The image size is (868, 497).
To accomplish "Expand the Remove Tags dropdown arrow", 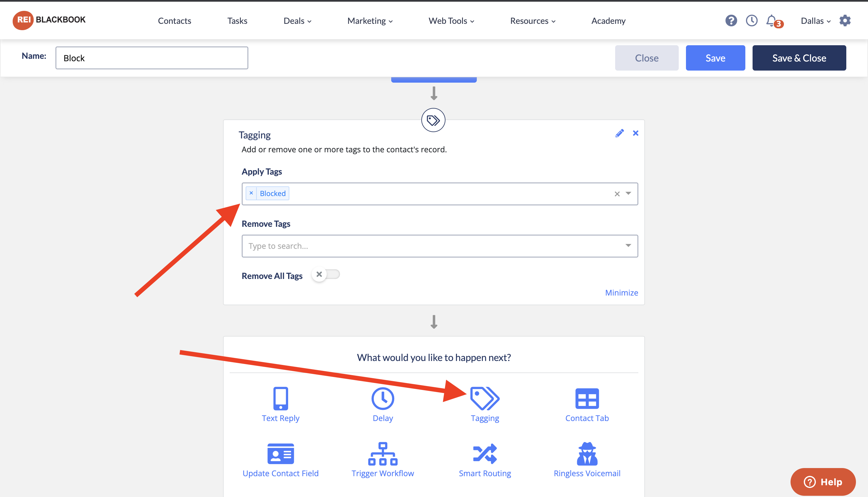I will (x=628, y=245).
